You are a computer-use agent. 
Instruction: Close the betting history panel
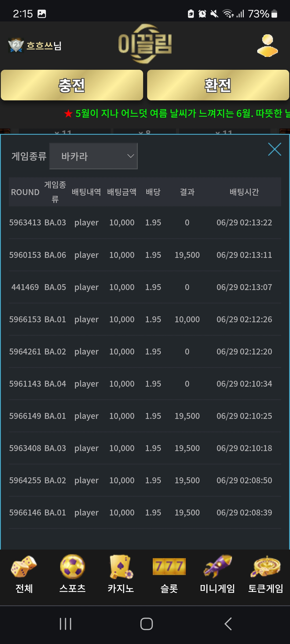pos(274,149)
